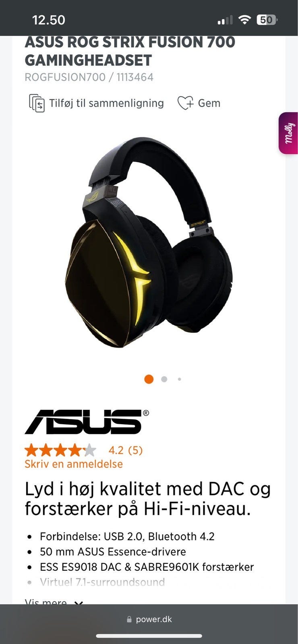298x644 pixels.
Task: Open the Molly chat side tab
Action: pyautogui.click(x=288, y=133)
